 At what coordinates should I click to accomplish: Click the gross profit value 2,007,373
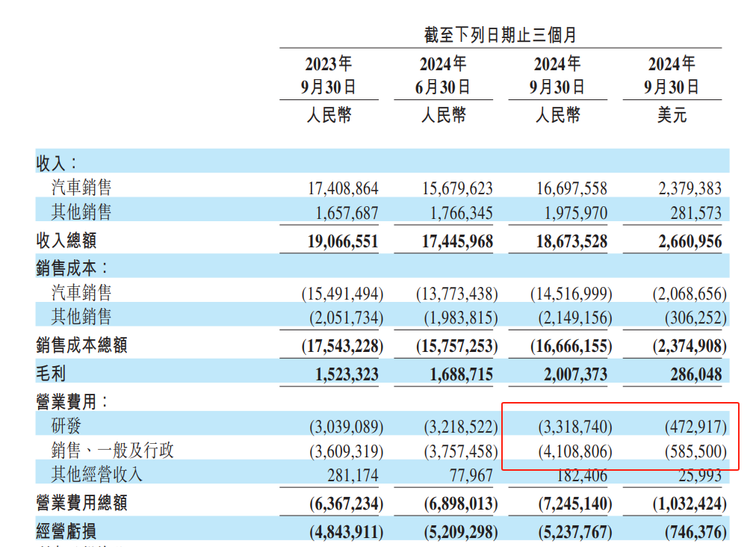point(571,374)
